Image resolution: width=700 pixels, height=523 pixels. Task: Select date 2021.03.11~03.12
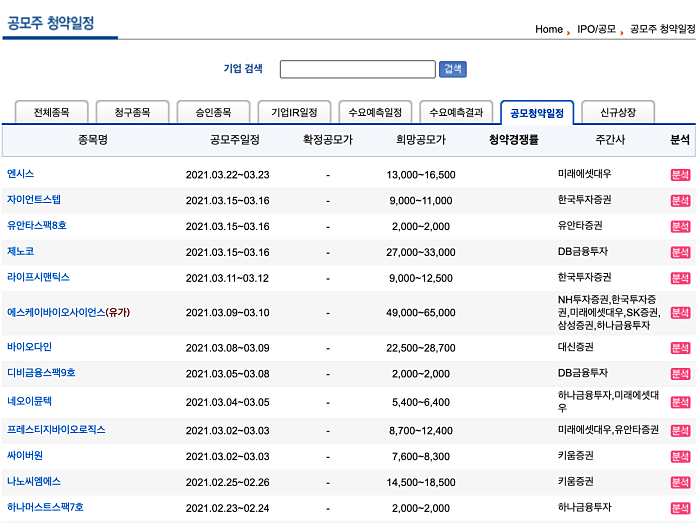tap(227, 278)
